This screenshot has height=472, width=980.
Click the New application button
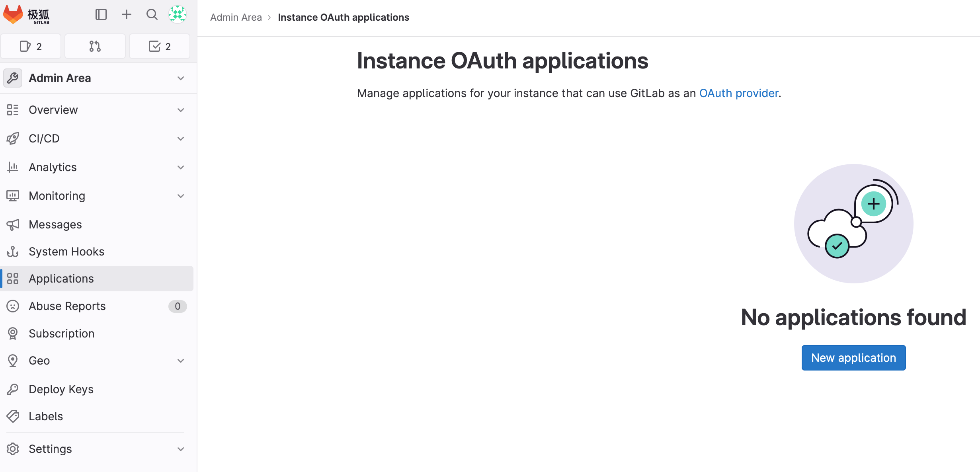853,358
